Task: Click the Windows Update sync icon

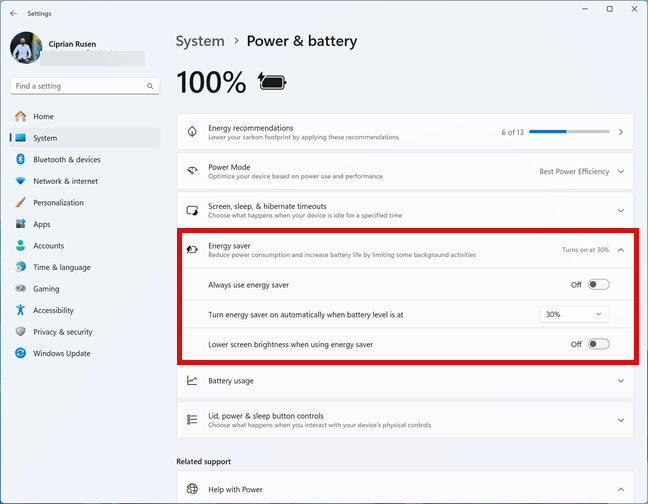Action: click(20, 353)
